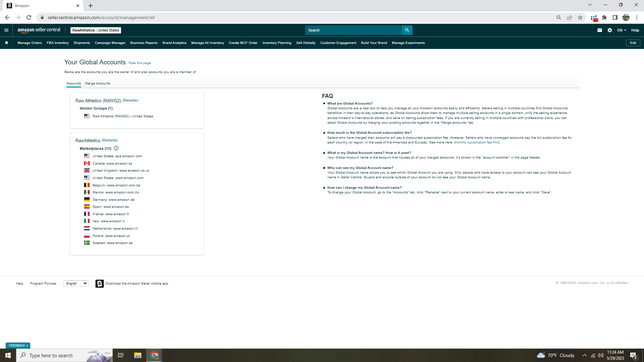The image size is (644, 362).
Task: Click the Marketplaces info icon
Action: pyautogui.click(x=116, y=148)
